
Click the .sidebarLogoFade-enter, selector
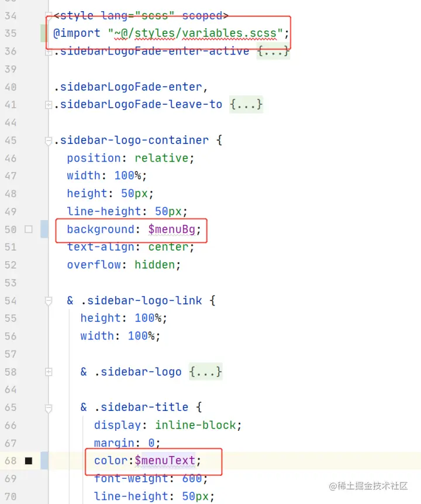[131, 87]
